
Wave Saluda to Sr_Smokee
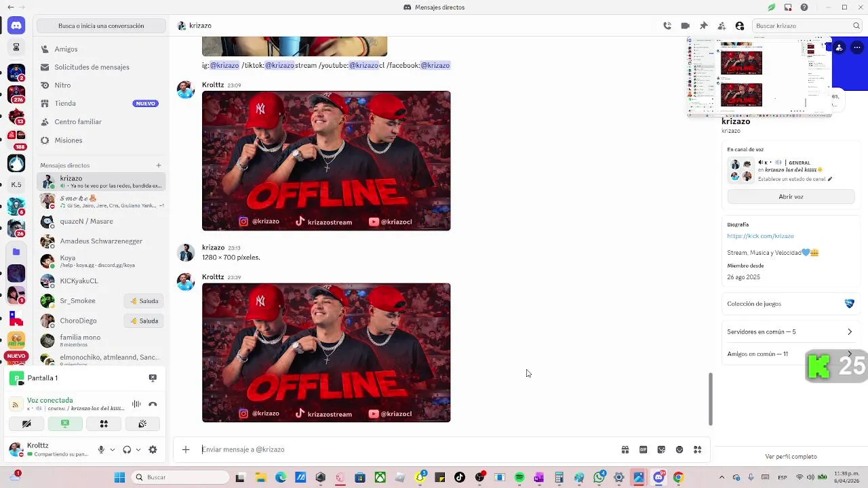tap(144, 301)
